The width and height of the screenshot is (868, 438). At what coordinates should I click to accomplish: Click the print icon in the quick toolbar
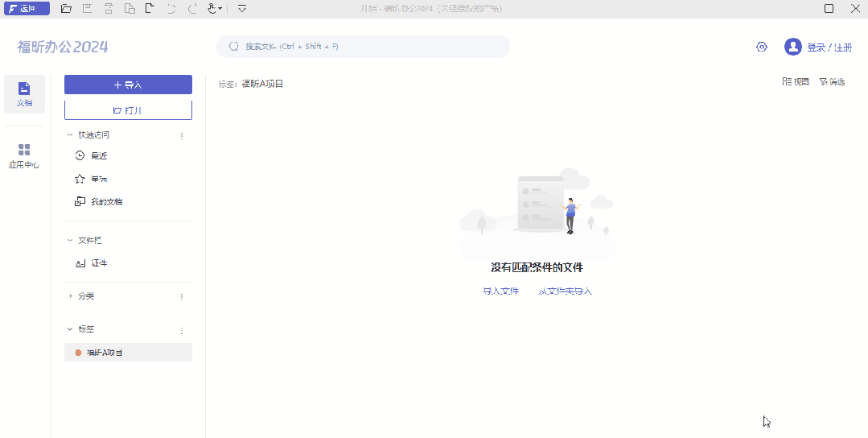click(x=109, y=8)
